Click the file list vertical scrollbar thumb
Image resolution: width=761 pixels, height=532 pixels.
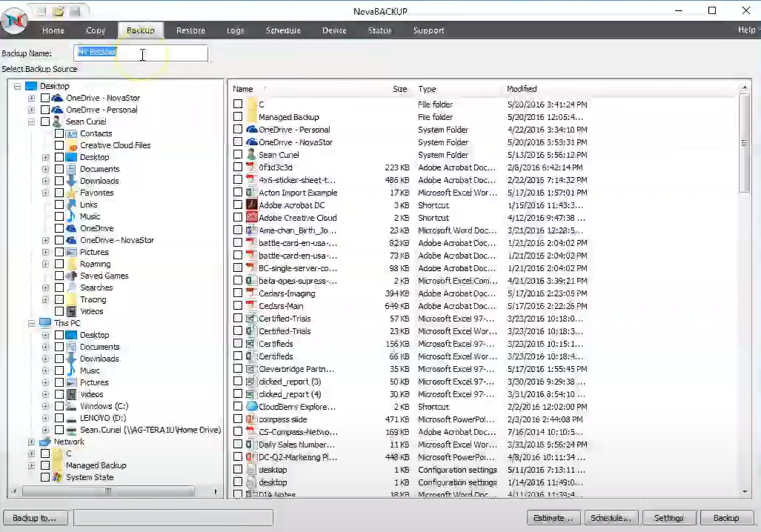click(x=744, y=143)
